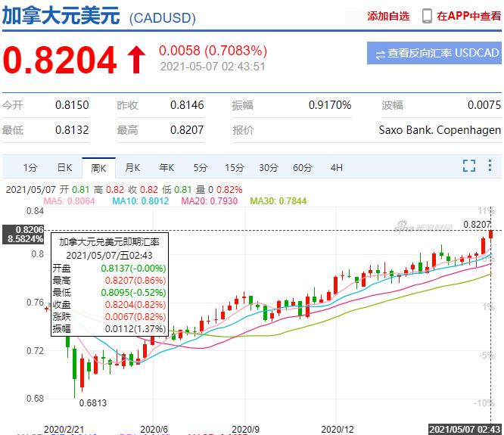Switch to the 30分 chart tab

click(x=269, y=168)
